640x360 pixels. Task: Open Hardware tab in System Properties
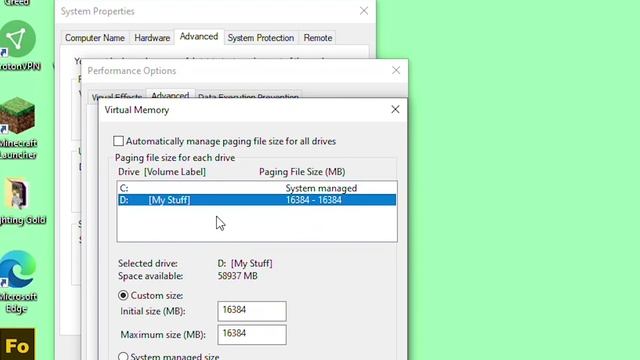tap(152, 38)
